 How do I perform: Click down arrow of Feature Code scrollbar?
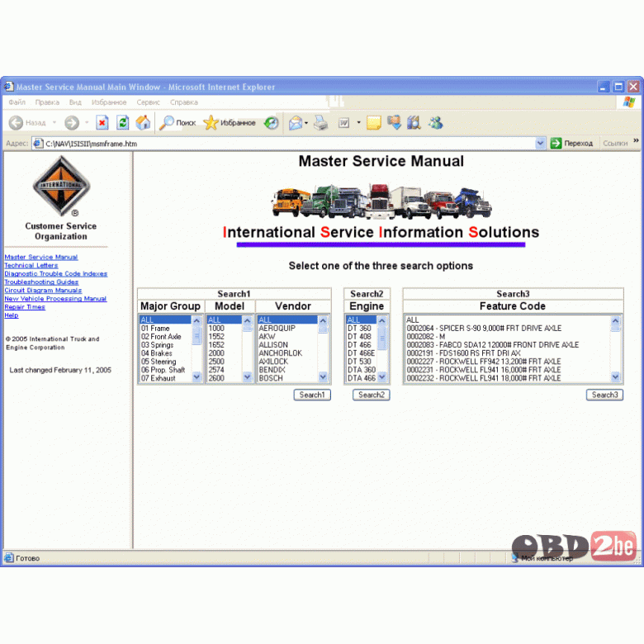(615, 376)
